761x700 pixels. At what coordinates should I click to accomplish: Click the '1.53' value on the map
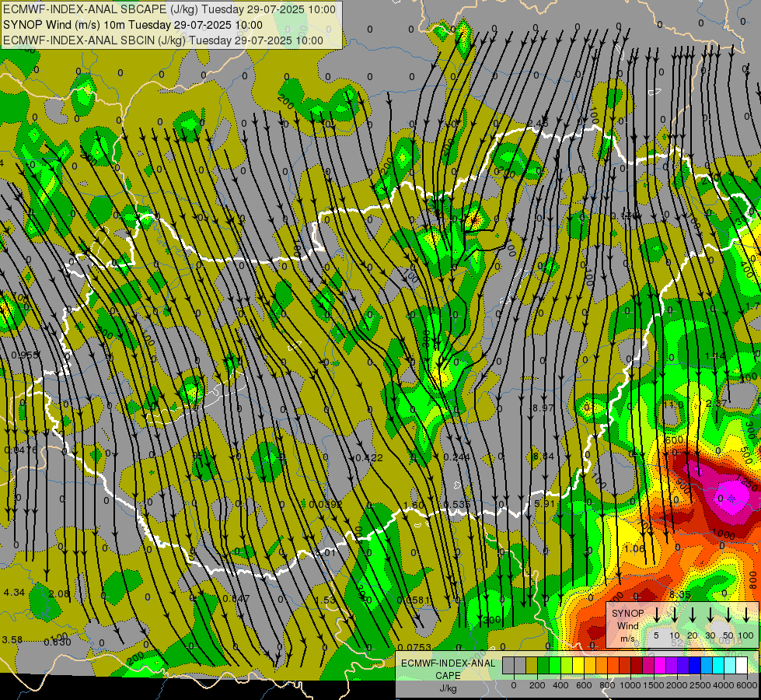point(325,600)
